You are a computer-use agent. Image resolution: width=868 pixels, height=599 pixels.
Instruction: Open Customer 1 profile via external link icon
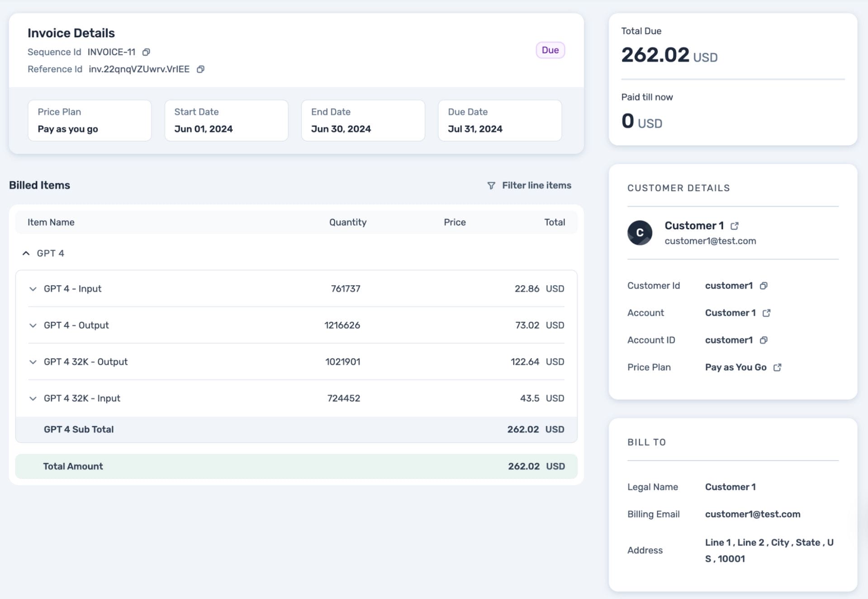(735, 226)
